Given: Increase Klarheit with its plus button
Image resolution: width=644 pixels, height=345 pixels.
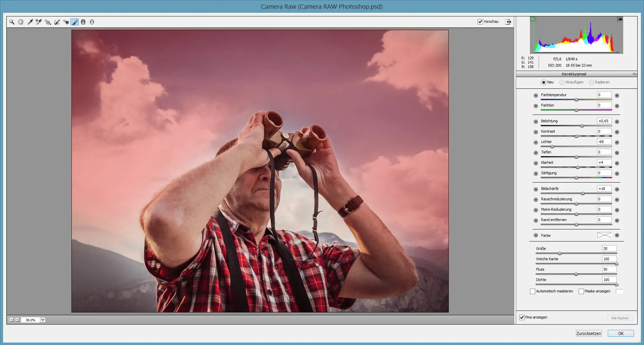Looking at the screenshot, I should (617, 163).
